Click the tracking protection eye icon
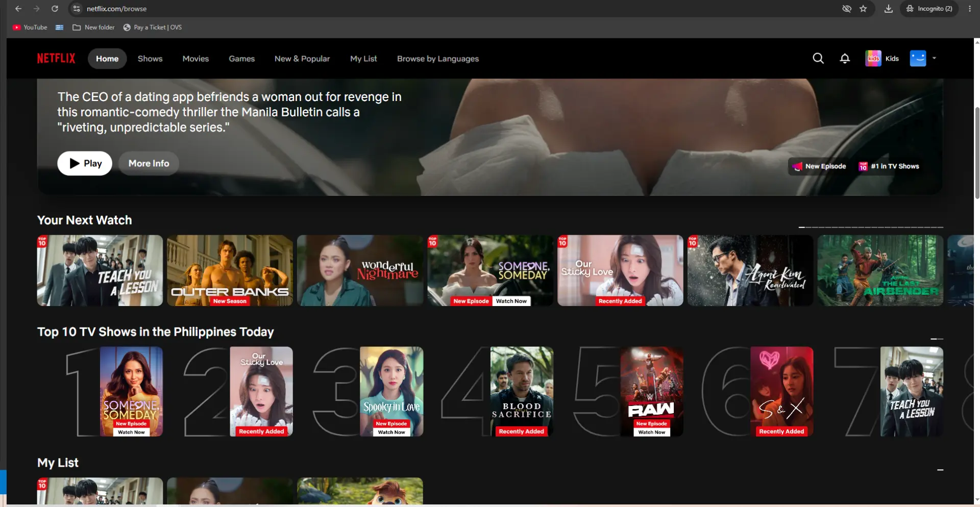 [x=847, y=9]
